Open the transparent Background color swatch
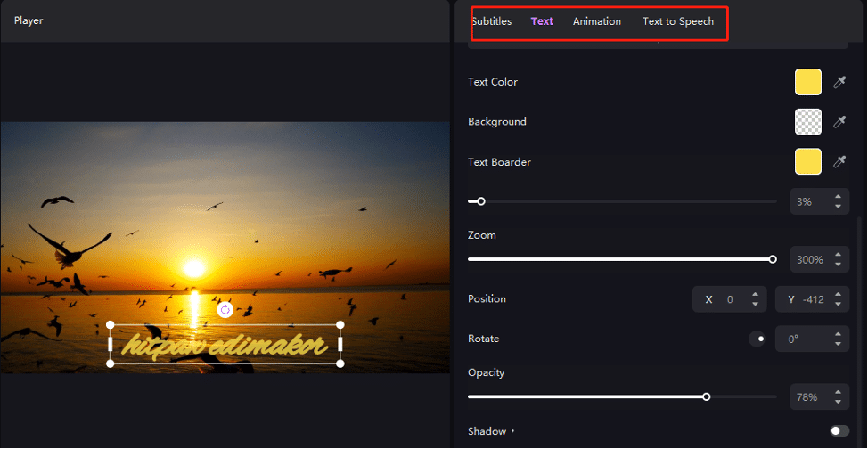 point(807,122)
